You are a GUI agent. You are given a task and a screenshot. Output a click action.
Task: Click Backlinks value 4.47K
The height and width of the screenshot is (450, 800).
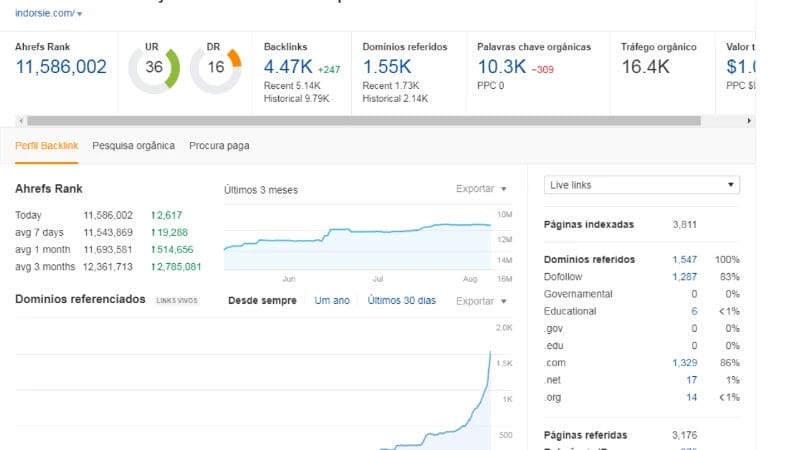coord(288,67)
